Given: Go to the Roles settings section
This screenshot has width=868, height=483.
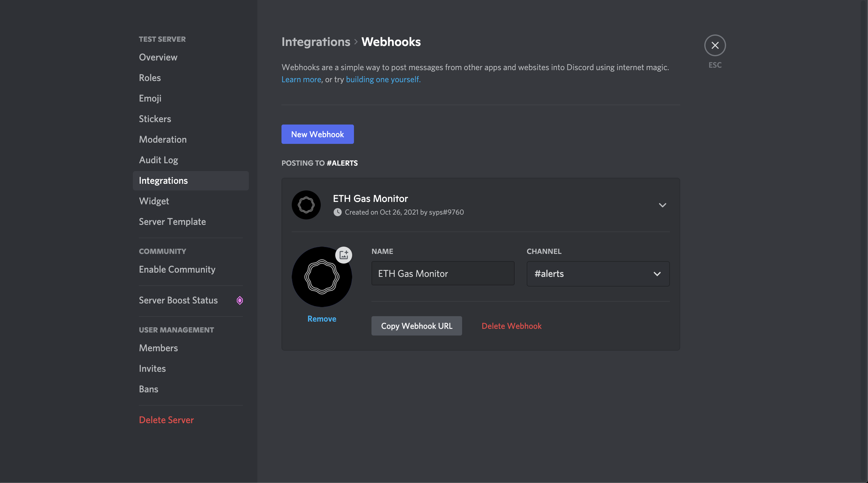Looking at the screenshot, I should click(149, 78).
